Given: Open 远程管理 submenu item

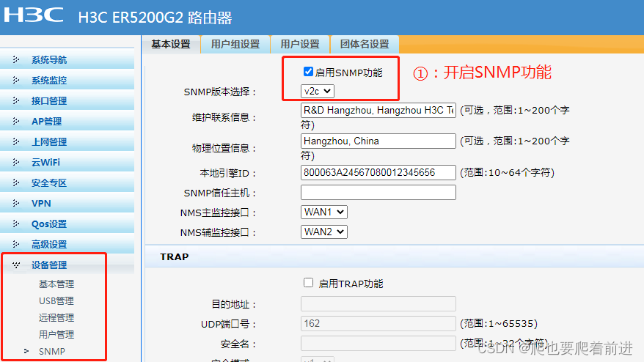Looking at the screenshot, I should click(56, 318).
